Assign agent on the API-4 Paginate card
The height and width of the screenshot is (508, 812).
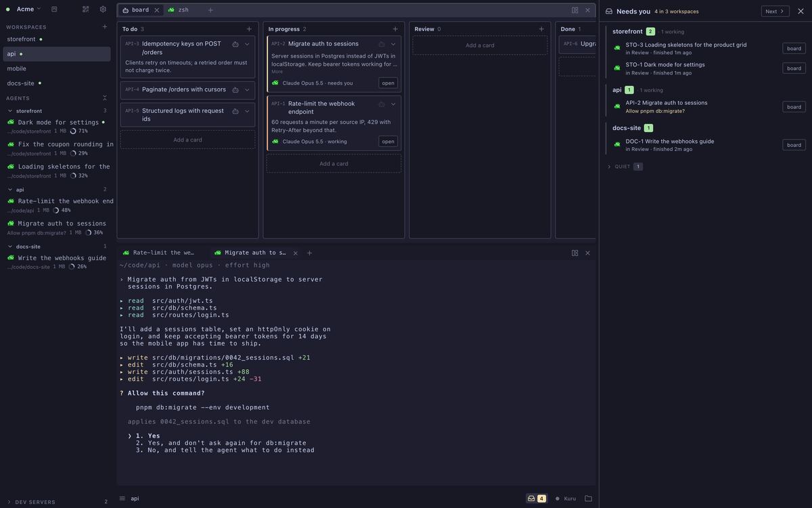[x=235, y=89]
